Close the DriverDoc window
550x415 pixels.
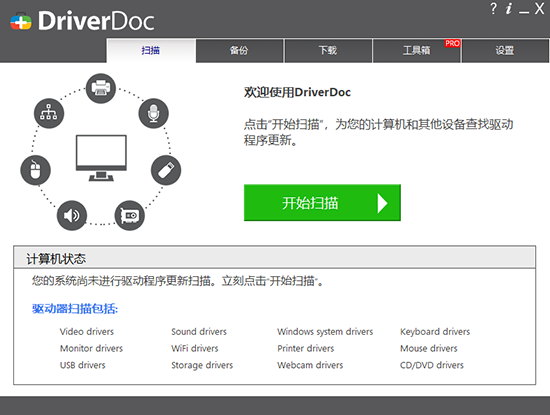[539, 8]
